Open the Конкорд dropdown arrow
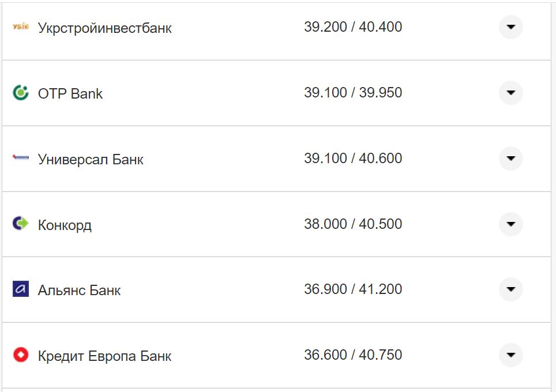The width and height of the screenshot is (556, 392). click(510, 224)
